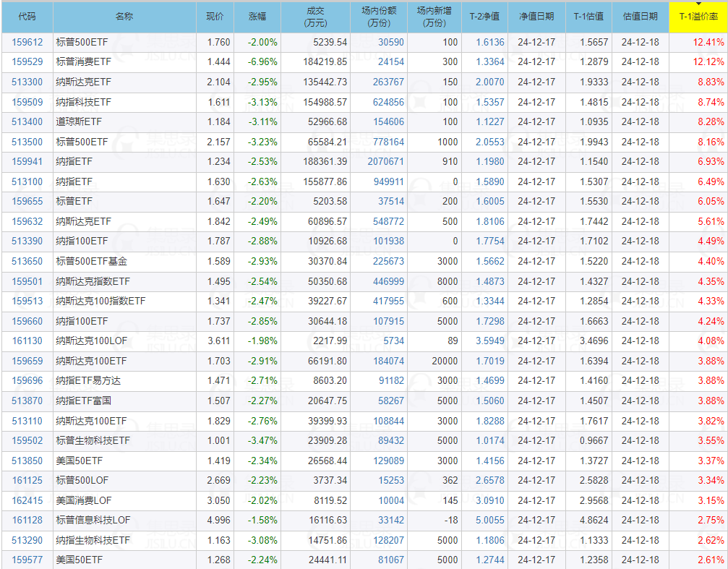Sort by 成交(万元) column header
Image resolution: width=728 pixels, height=569 pixels.
click(x=316, y=15)
